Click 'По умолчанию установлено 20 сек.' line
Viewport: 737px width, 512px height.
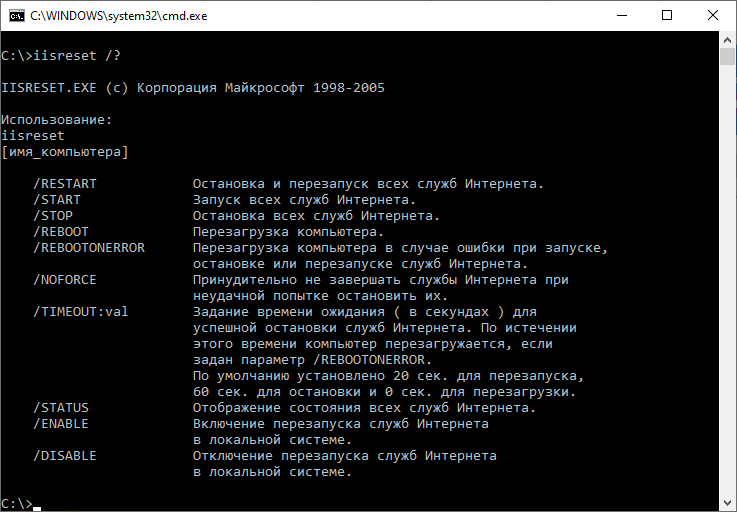tap(388, 376)
